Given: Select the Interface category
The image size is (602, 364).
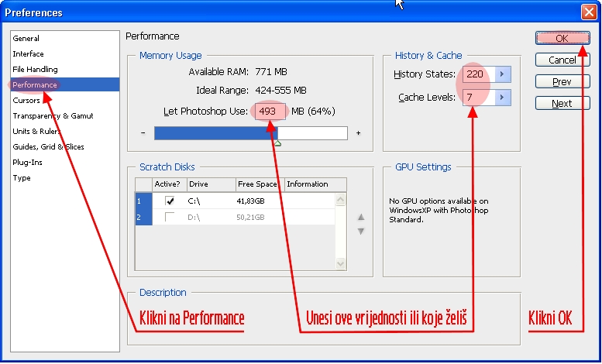Looking at the screenshot, I should pyautogui.click(x=28, y=53).
